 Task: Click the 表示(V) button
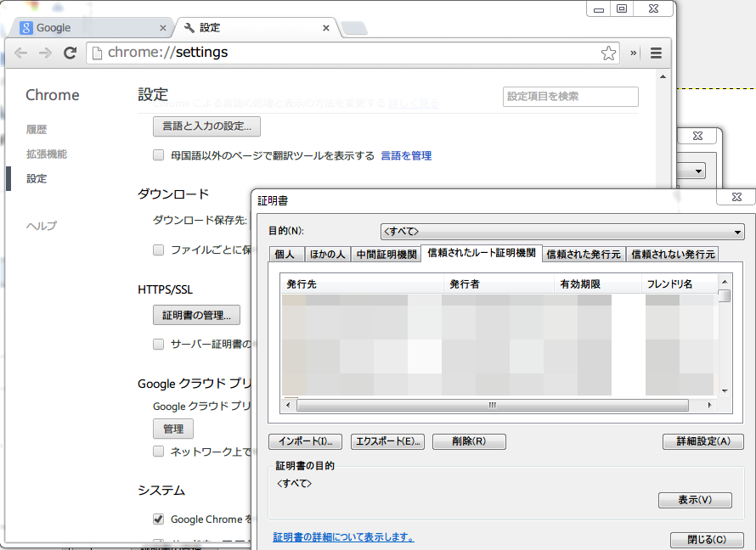pos(695,501)
